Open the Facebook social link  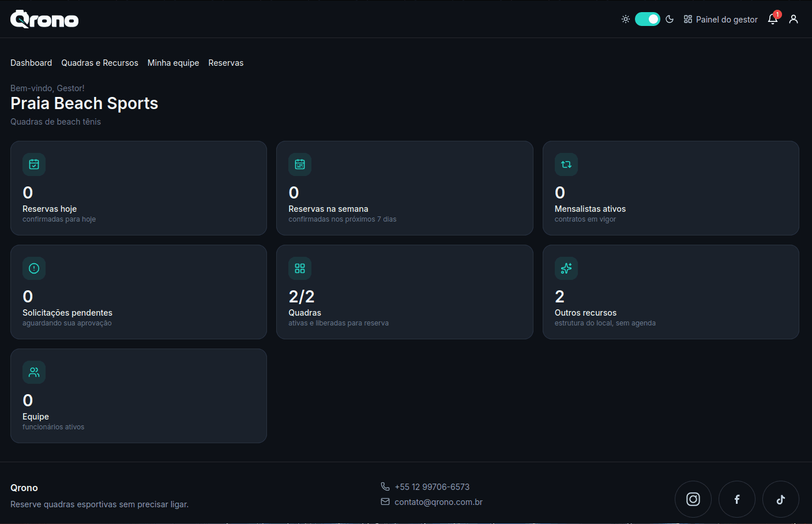(x=737, y=499)
